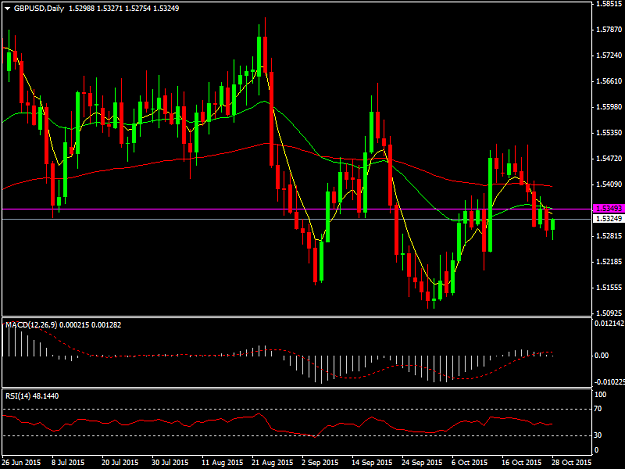This screenshot has width=625, height=469.
Task: Select the 14 Sep 2015 date label
Action: click(x=371, y=462)
